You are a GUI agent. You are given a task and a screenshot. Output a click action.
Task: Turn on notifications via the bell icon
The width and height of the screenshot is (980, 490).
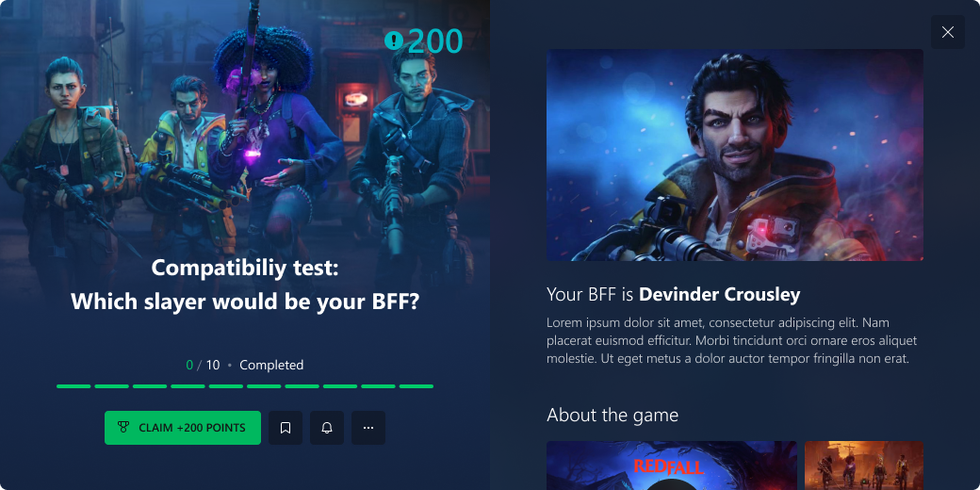pyautogui.click(x=327, y=428)
